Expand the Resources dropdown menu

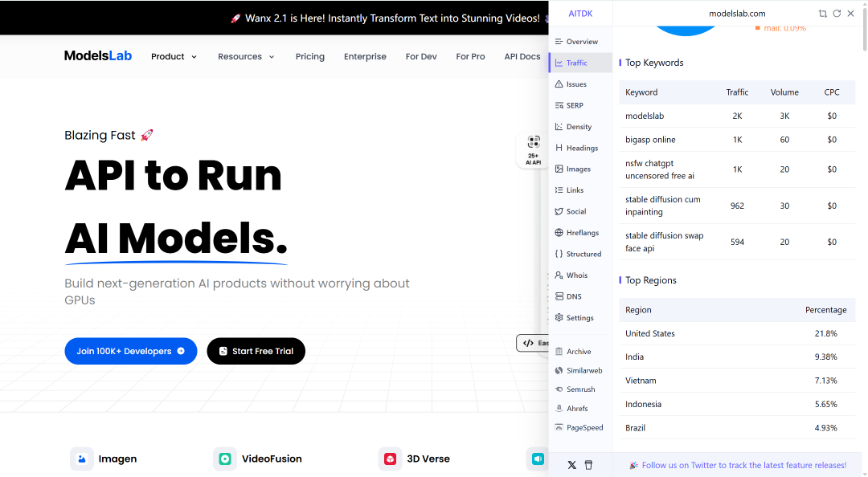246,56
